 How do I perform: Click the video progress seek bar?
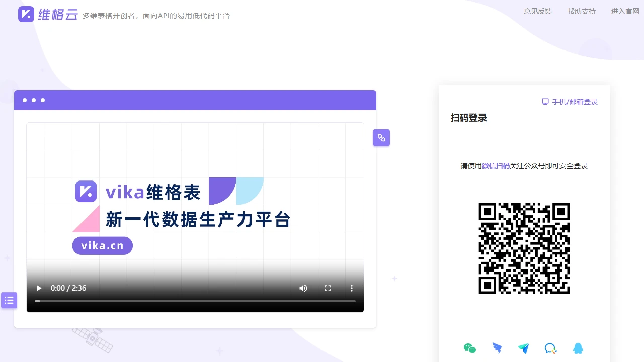tap(195, 301)
